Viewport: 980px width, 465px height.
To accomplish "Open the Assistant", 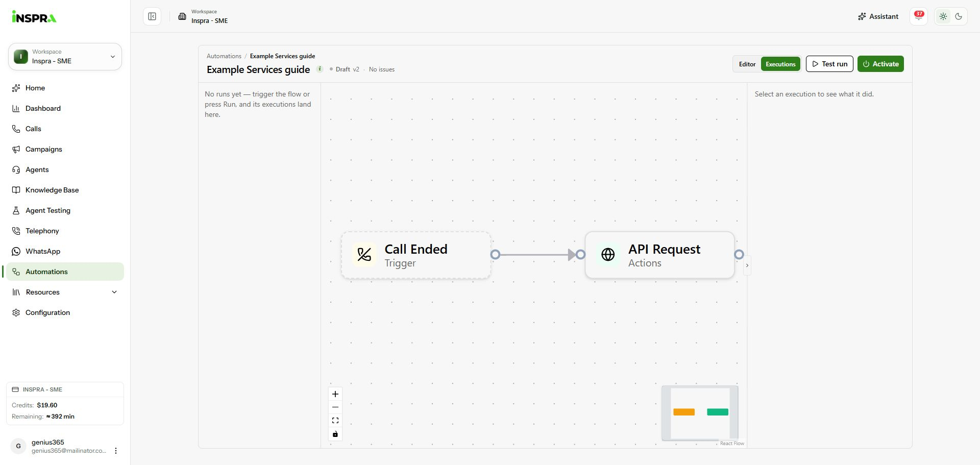I will 878,16.
